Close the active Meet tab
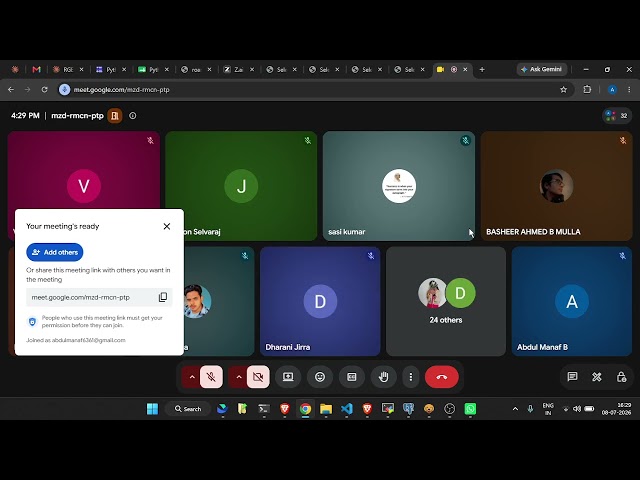This screenshot has width=640, height=480. click(465, 70)
